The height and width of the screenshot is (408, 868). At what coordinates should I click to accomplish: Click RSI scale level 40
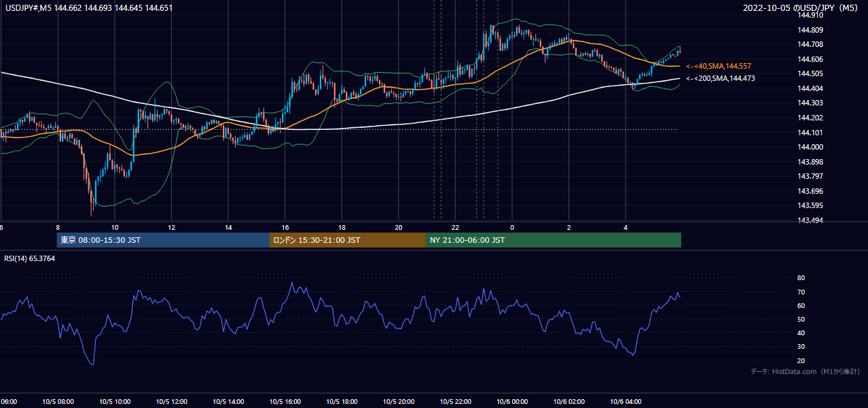pyautogui.click(x=801, y=333)
